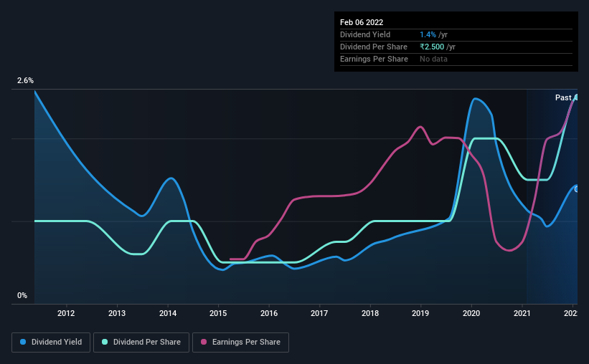Screen dimensions: 589x364
Task: Click the 2021 x-axis year label
Action: click(522, 313)
